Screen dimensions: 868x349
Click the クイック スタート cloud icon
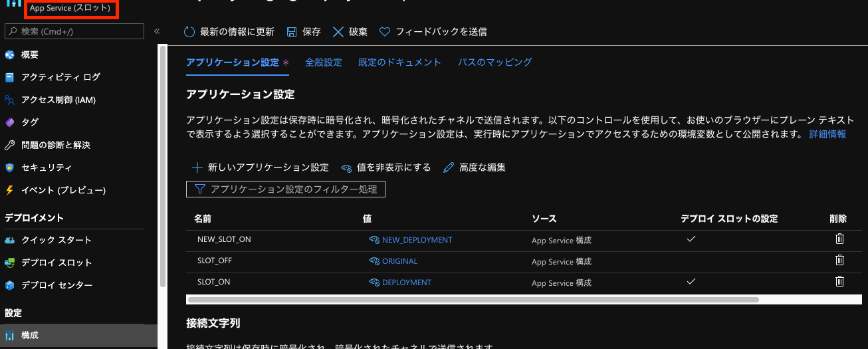point(9,240)
